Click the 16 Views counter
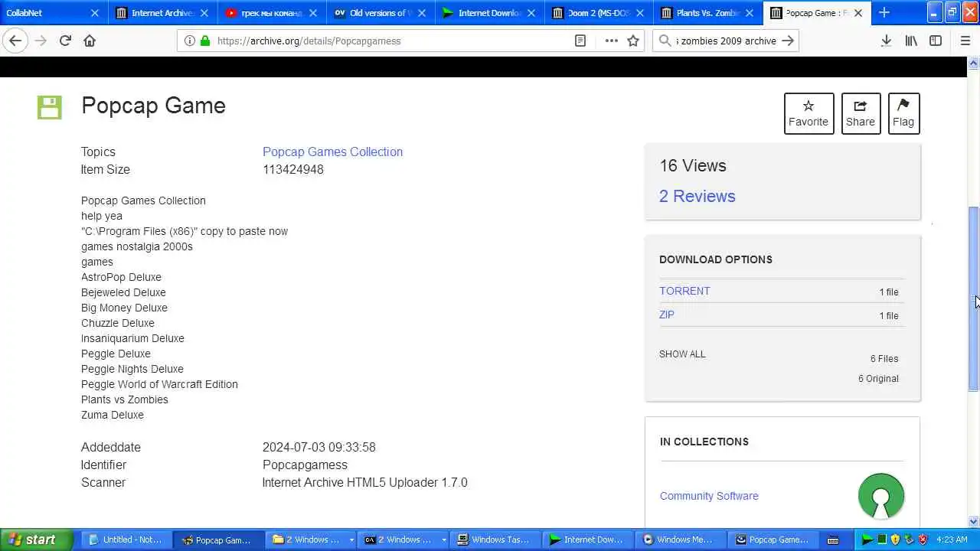 tap(693, 165)
